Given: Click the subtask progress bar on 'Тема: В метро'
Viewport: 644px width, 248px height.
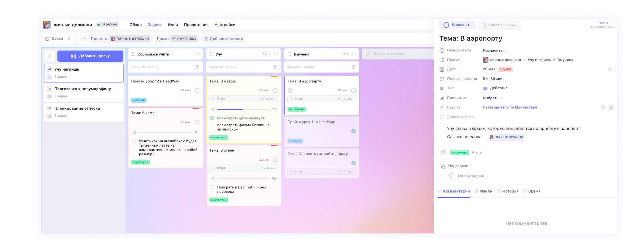Looking at the screenshot, I should click(243, 109).
